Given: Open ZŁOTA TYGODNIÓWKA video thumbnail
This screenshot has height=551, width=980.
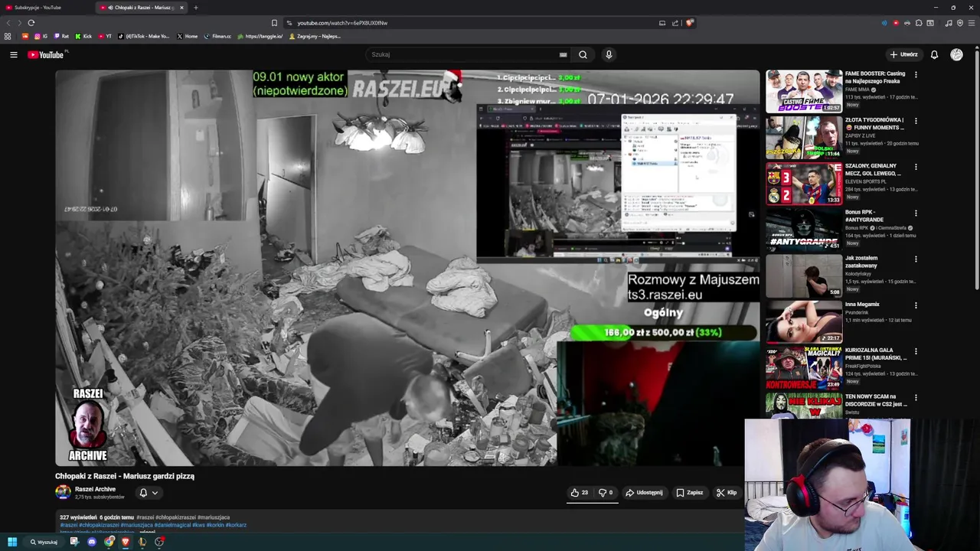Looking at the screenshot, I should (x=804, y=138).
